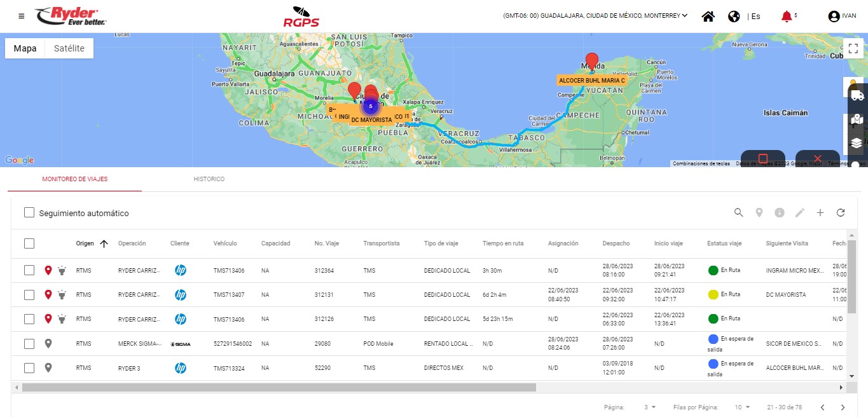Open the notifications bell
The width and height of the screenshot is (868, 417).
(787, 17)
